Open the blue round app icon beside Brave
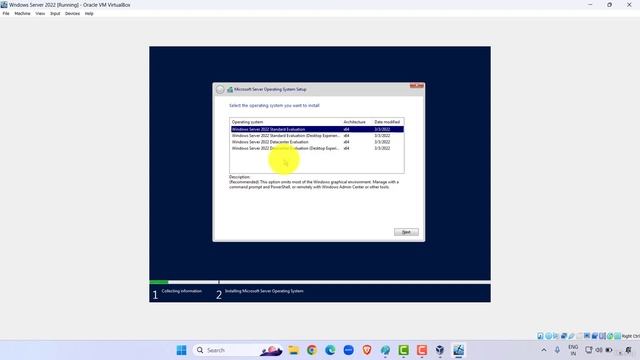Screen dimensions: 640x360 (349, 350)
